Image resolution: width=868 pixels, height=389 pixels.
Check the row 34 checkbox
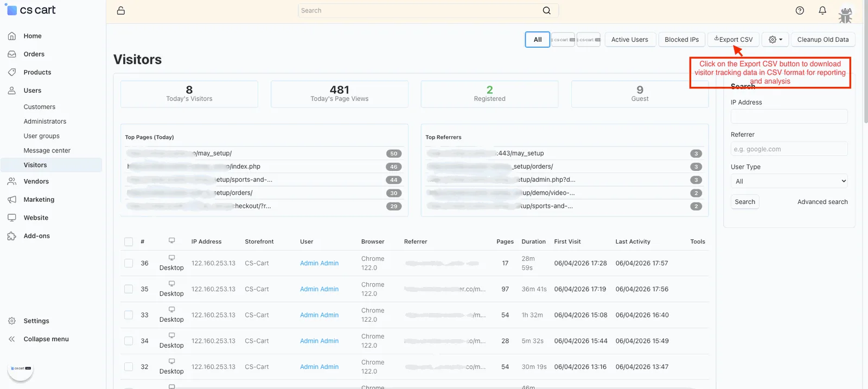129,341
